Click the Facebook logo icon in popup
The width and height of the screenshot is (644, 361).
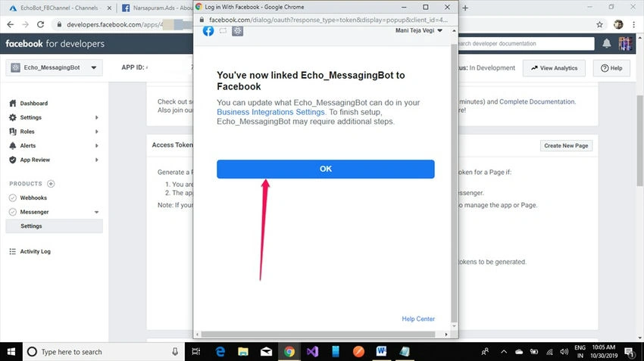208,31
